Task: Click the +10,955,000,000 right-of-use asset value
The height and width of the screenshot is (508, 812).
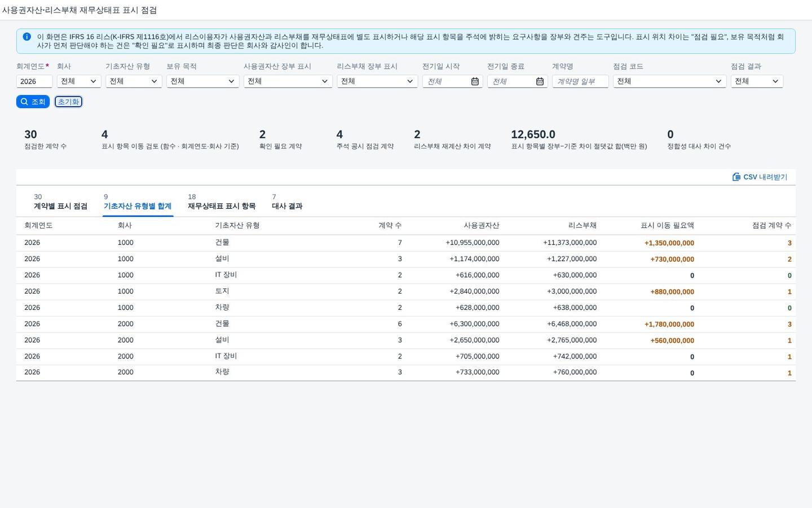Action: click(x=473, y=243)
